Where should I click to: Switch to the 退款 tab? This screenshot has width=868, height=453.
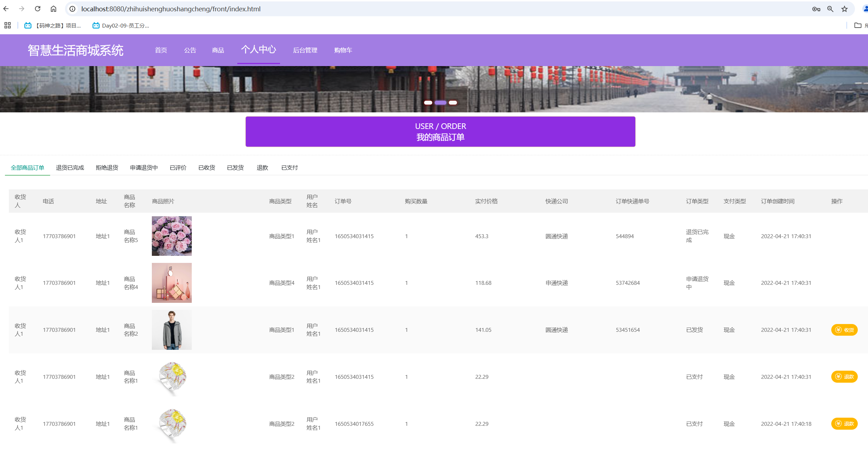262,167
